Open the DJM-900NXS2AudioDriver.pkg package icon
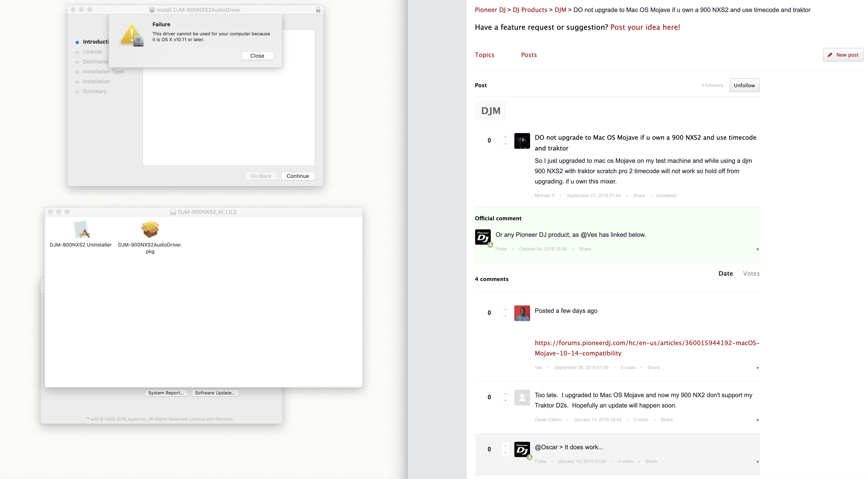 pos(150,230)
